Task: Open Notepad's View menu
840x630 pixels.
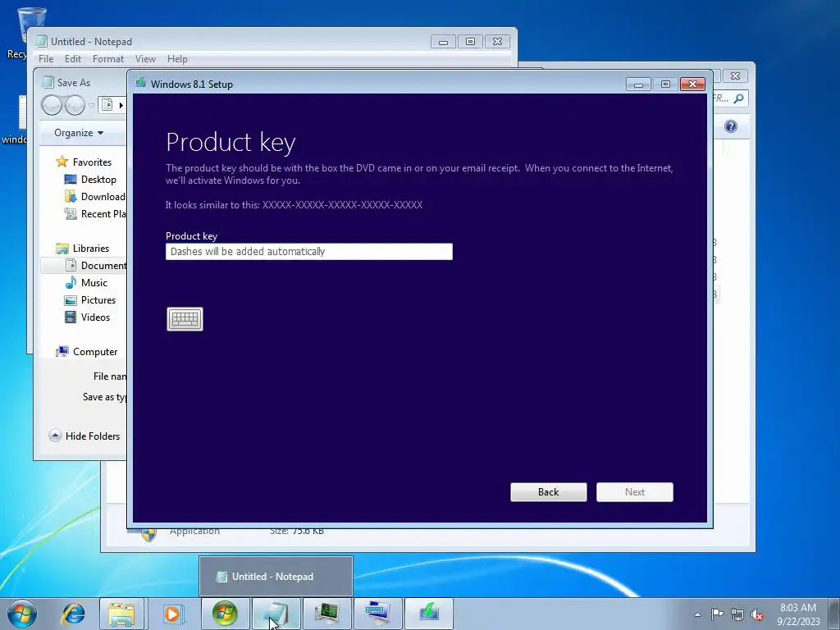Action: 145,59
